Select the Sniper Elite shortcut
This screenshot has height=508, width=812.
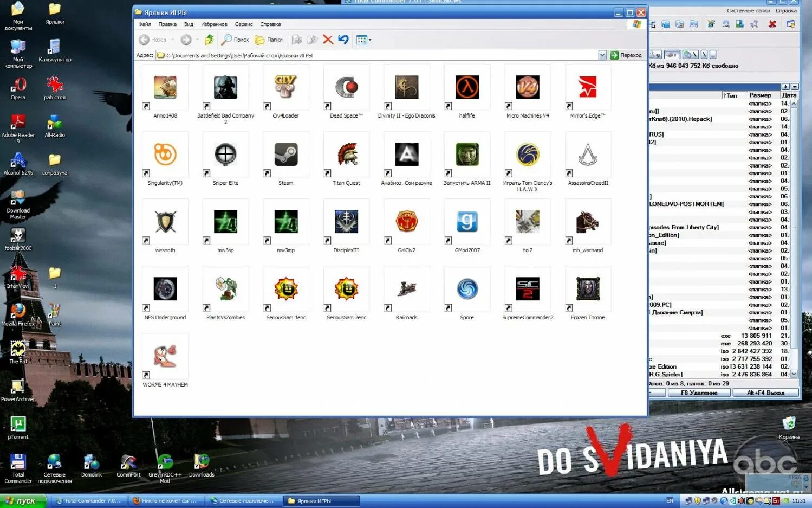[225, 155]
